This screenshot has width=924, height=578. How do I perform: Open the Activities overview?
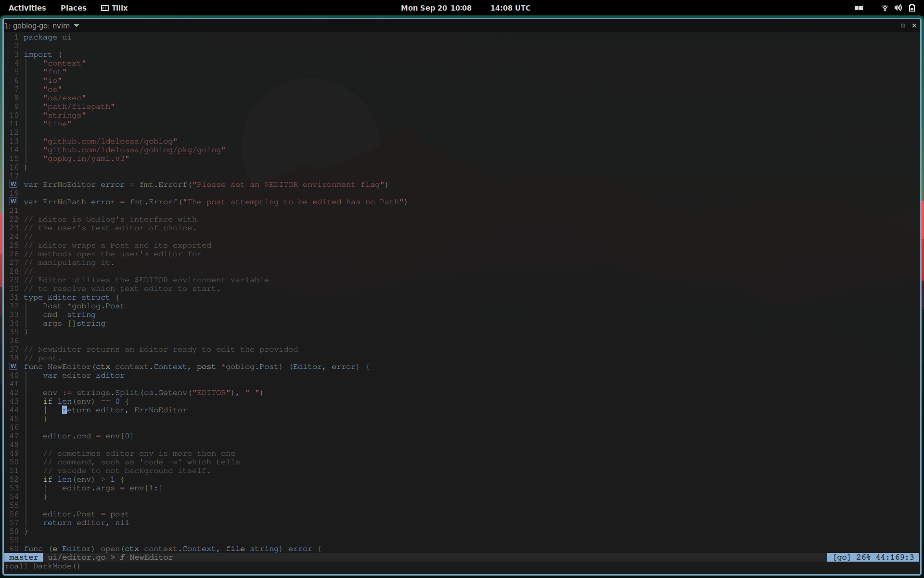27,8
